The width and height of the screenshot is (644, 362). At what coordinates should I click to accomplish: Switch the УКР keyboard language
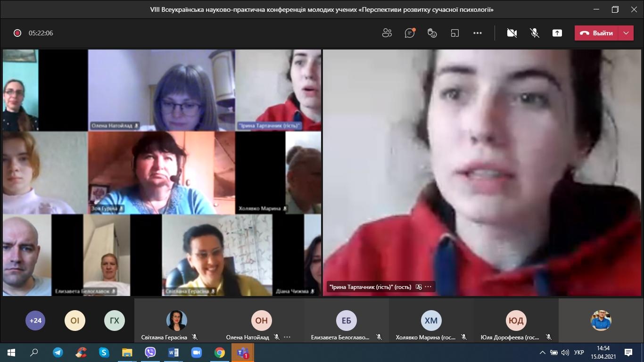(x=579, y=353)
